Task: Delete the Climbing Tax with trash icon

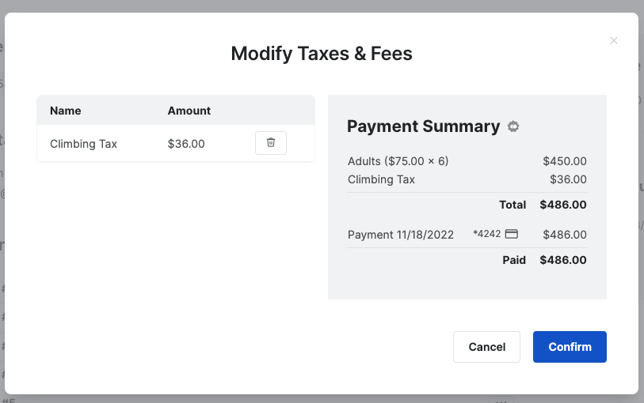Action: coord(271,143)
